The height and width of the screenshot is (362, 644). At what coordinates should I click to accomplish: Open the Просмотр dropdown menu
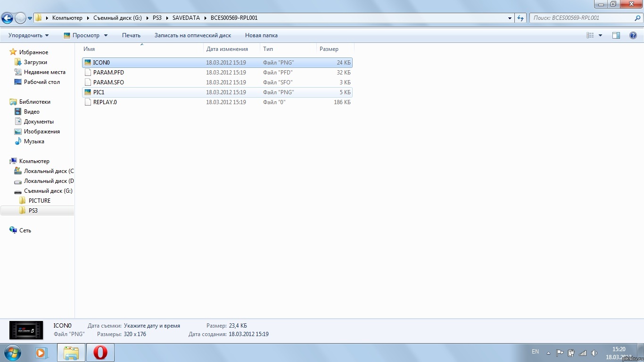pyautogui.click(x=86, y=35)
